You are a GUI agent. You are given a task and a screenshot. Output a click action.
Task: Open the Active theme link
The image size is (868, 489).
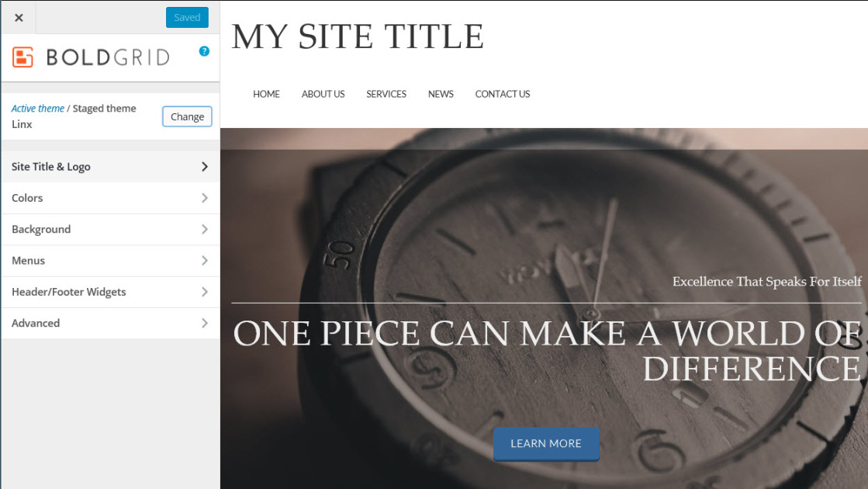38,109
